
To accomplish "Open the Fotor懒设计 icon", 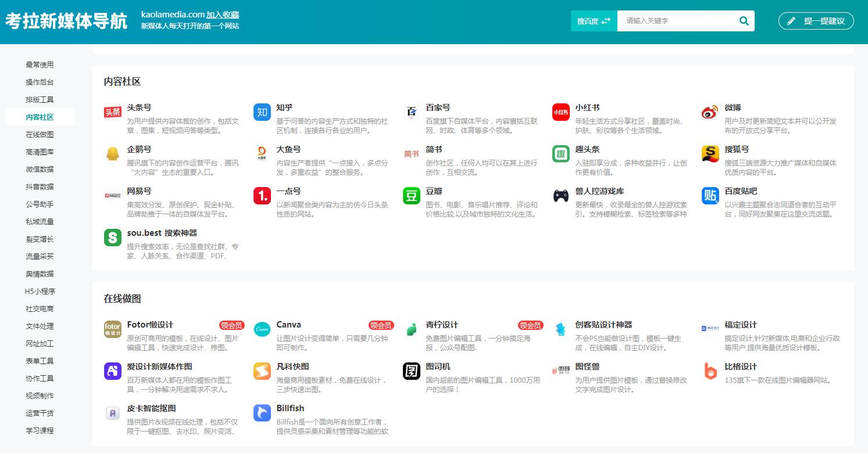I will pyautogui.click(x=113, y=329).
